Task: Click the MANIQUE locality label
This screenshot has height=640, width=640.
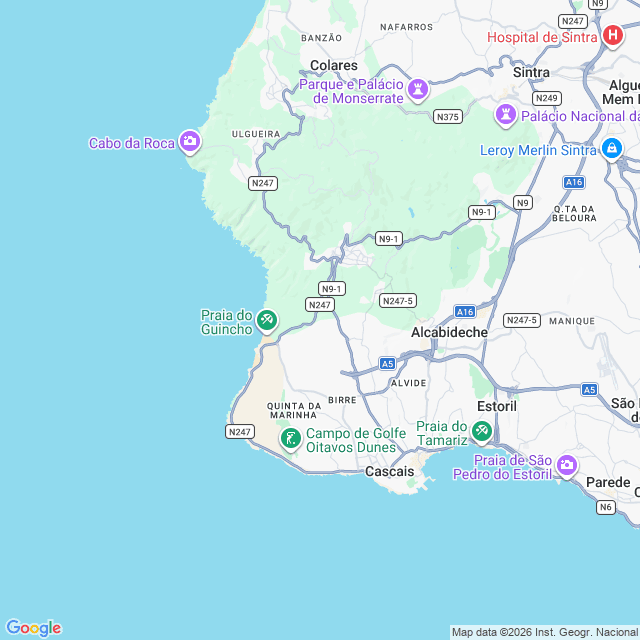Action: (572, 321)
